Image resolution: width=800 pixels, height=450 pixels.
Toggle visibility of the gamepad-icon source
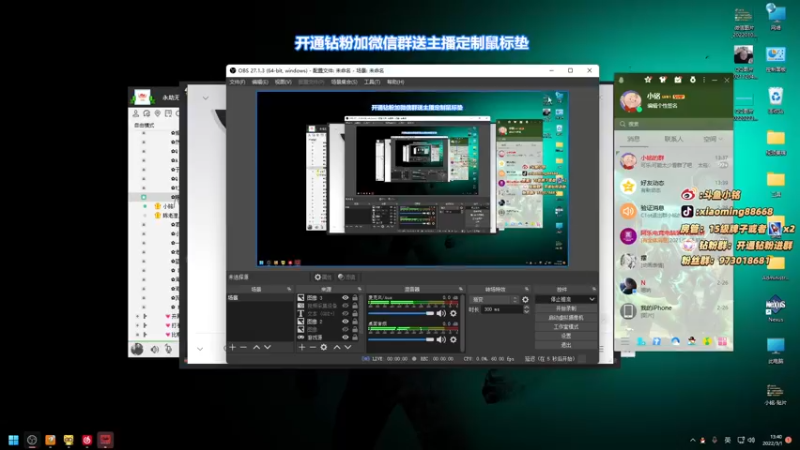[345, 337]
